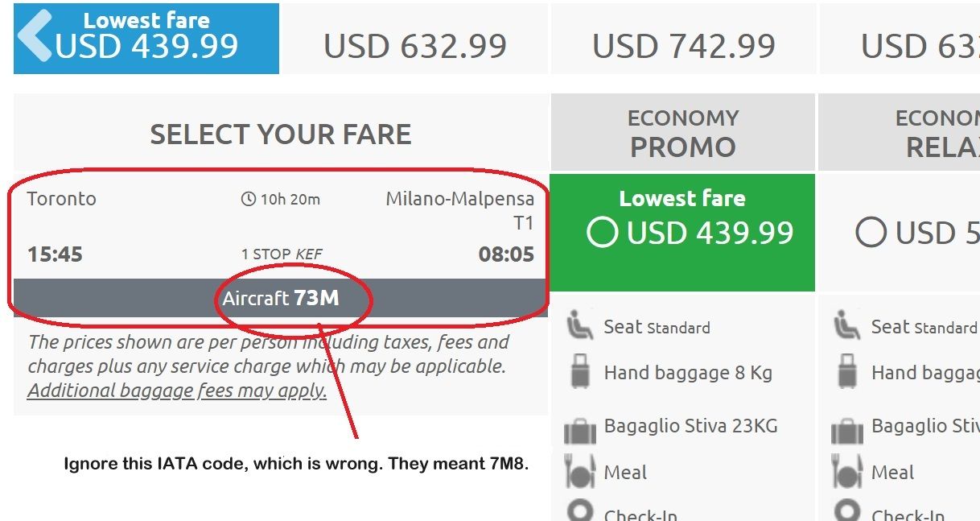
Task: Click the meal plate icon in Promo column
Action: (579, 473)
